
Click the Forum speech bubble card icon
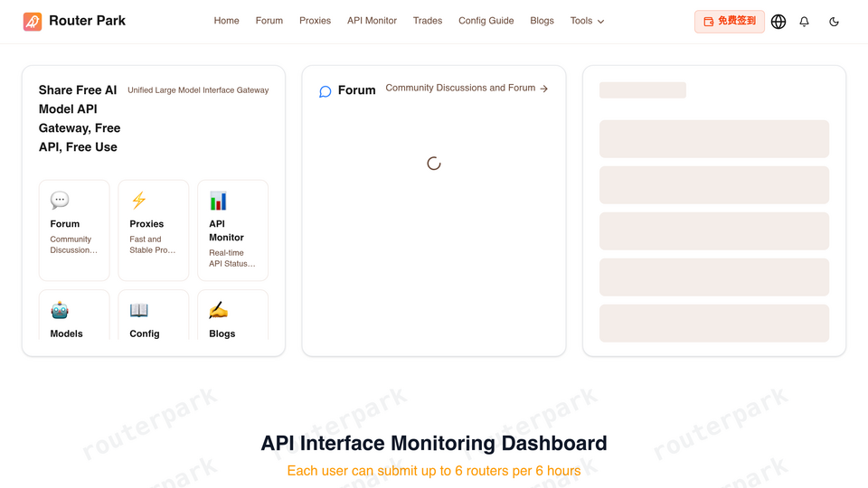click(60, 201)
